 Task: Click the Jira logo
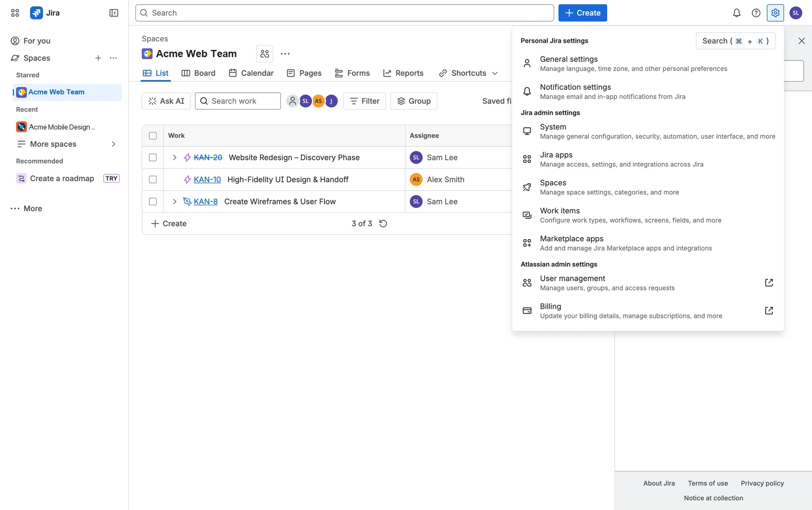coord(45,13)
